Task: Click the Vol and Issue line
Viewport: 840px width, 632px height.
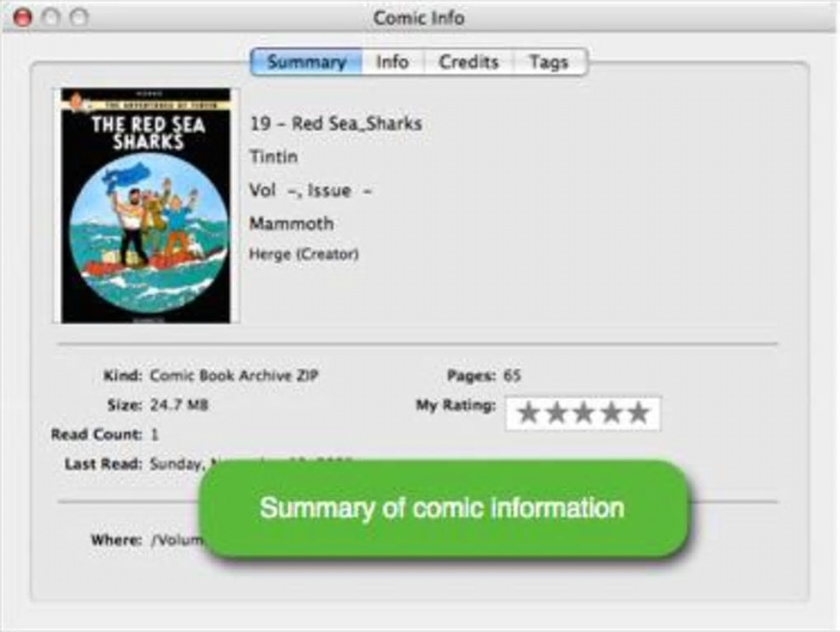Action: (310, 191)
